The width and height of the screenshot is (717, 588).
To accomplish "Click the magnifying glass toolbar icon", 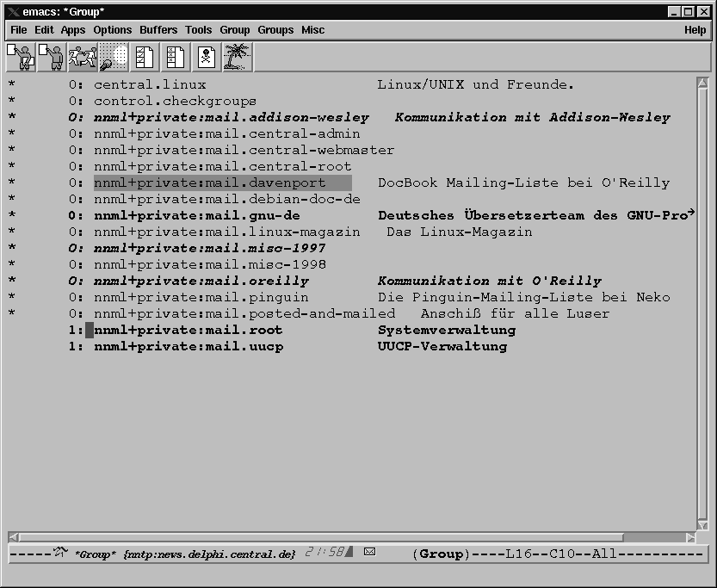I will [113, 57].
